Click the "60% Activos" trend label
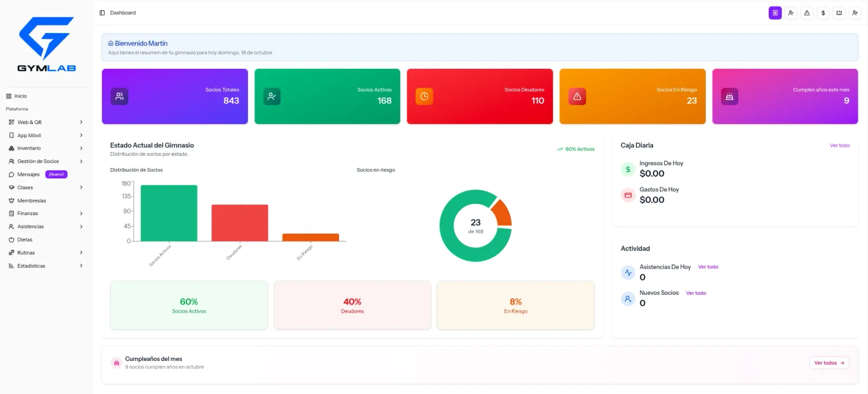Viewport: 868px width, 394px height. (576, 149)
